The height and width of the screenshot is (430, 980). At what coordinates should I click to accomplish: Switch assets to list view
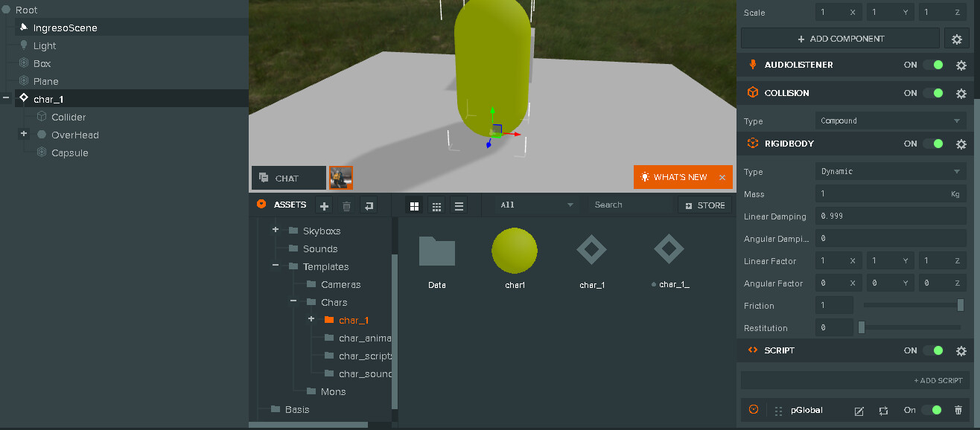[x=459, y=206]
